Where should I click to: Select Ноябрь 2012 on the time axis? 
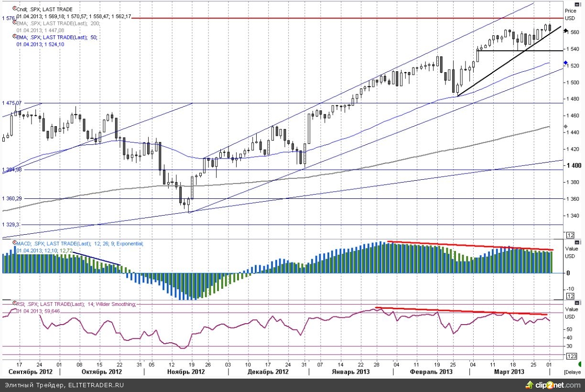[185, 371]
